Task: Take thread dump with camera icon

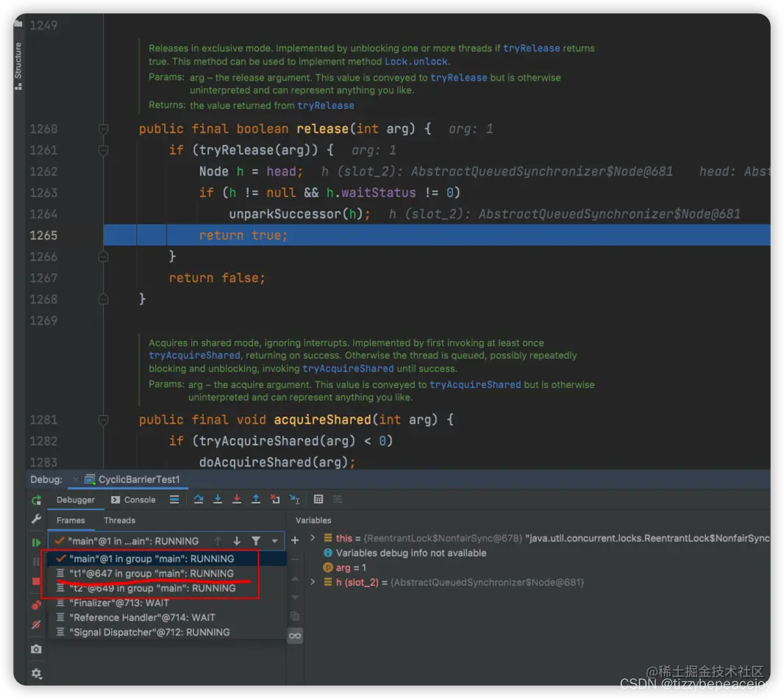Action: point(37,649)
